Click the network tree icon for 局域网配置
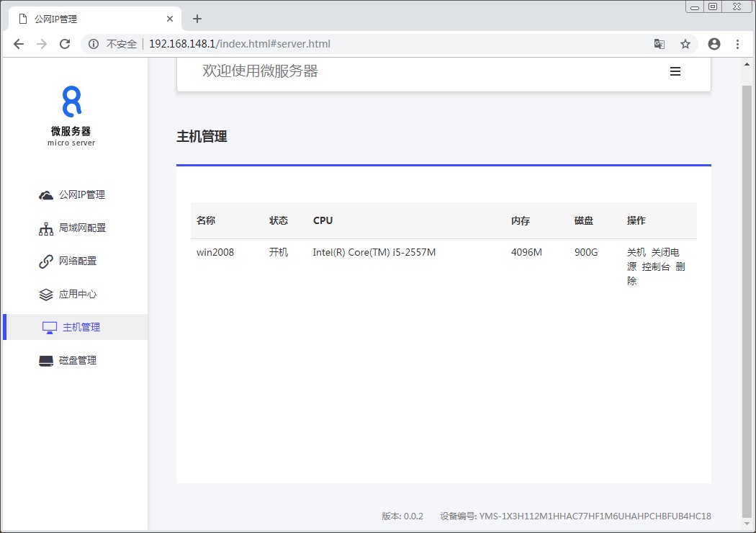756x533 pixels. click(46, 228)
